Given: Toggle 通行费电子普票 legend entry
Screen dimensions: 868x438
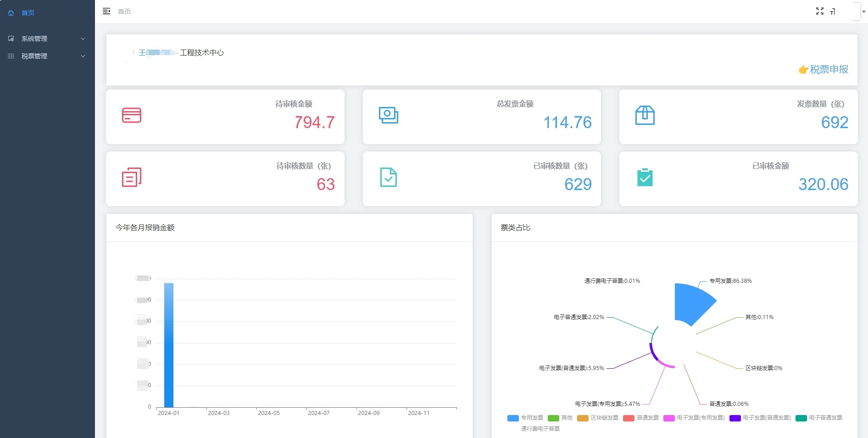Looking at the screenshot, I should click(540, 429).
